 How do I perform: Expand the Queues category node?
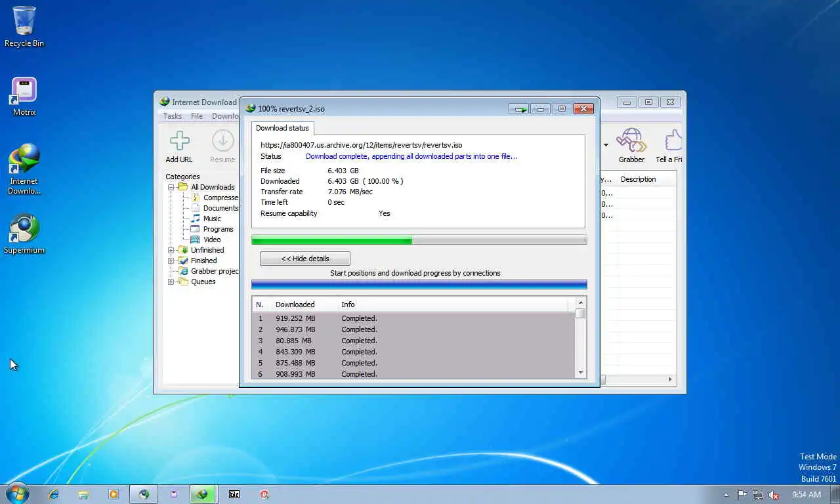[x=171, y=282]
